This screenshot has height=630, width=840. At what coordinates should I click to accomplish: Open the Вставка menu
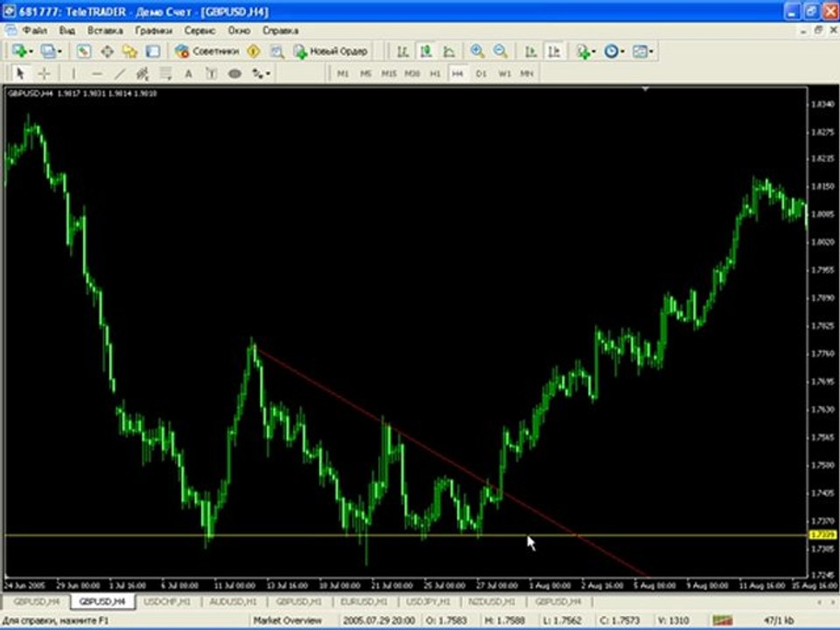pyautogui.click(x=105, y=31)
